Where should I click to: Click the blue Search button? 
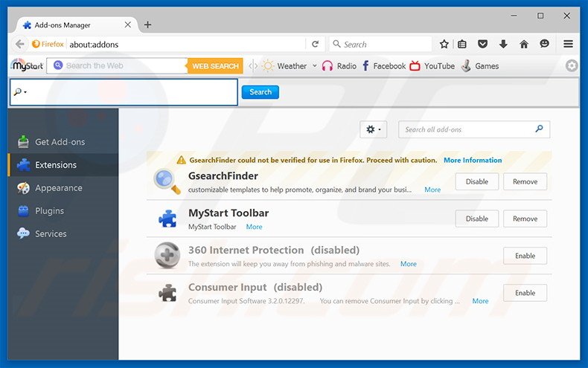pyautogui.click(x=261, y=91)
